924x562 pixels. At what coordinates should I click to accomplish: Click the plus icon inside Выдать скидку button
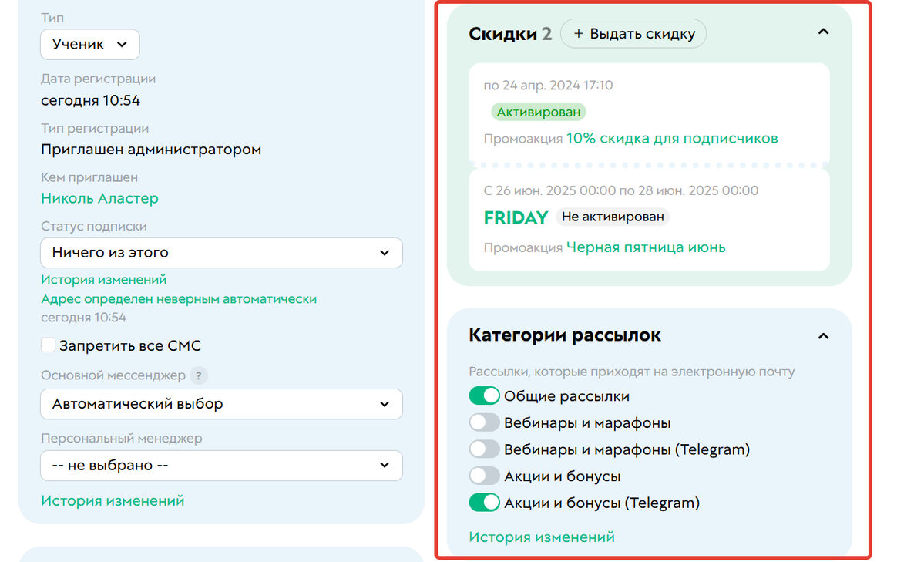(578, 33)
